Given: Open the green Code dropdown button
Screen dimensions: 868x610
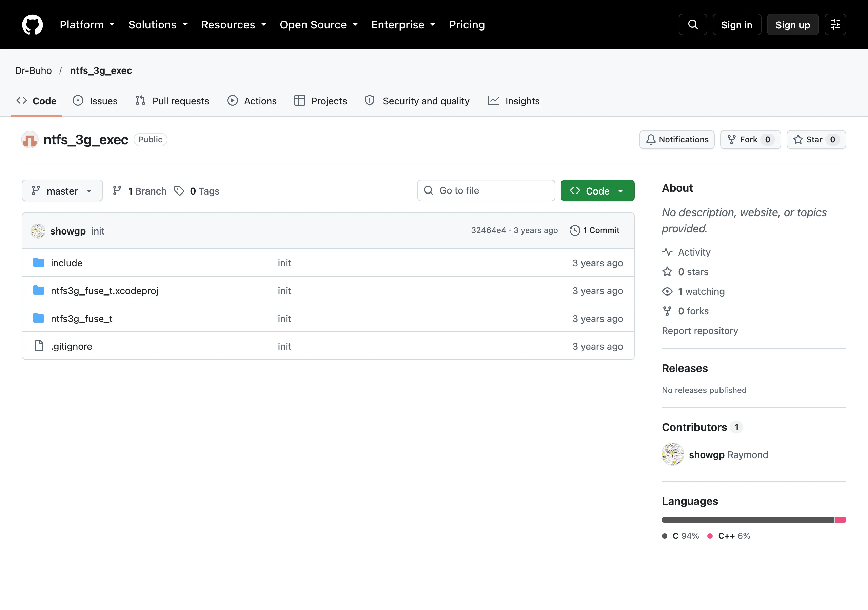Looking at the screenshot, I should click(597, 191).
